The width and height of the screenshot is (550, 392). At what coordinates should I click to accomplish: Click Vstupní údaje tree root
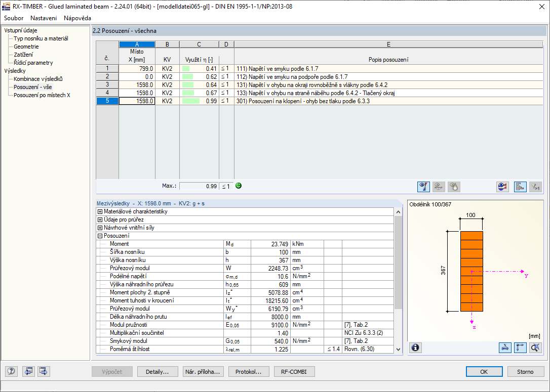coord(21,30)
